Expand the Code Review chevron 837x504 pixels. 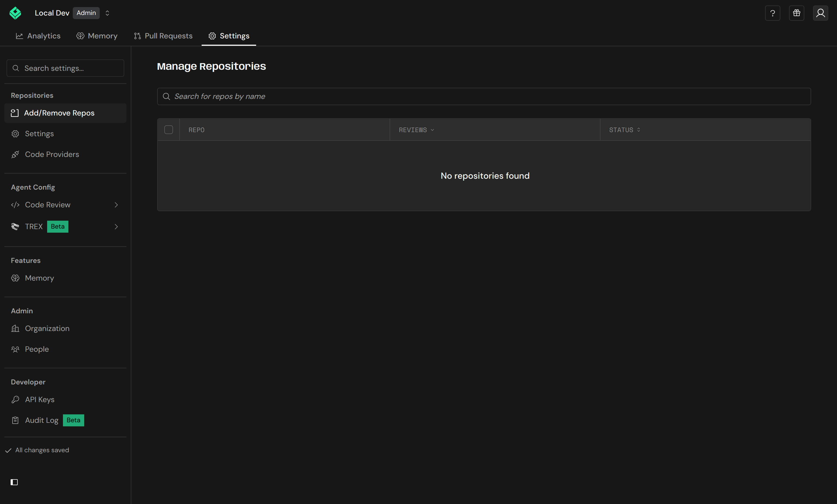tap(116, 205)
